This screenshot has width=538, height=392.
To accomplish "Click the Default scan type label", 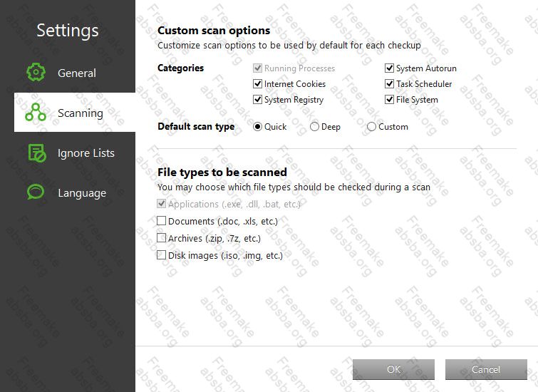I will 196,127.
